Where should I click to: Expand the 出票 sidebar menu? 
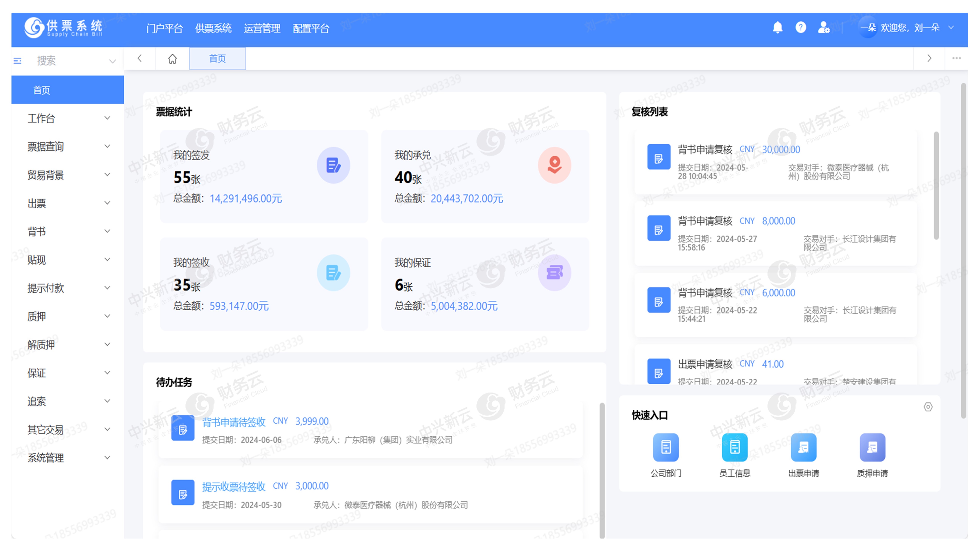pos(68,203)
